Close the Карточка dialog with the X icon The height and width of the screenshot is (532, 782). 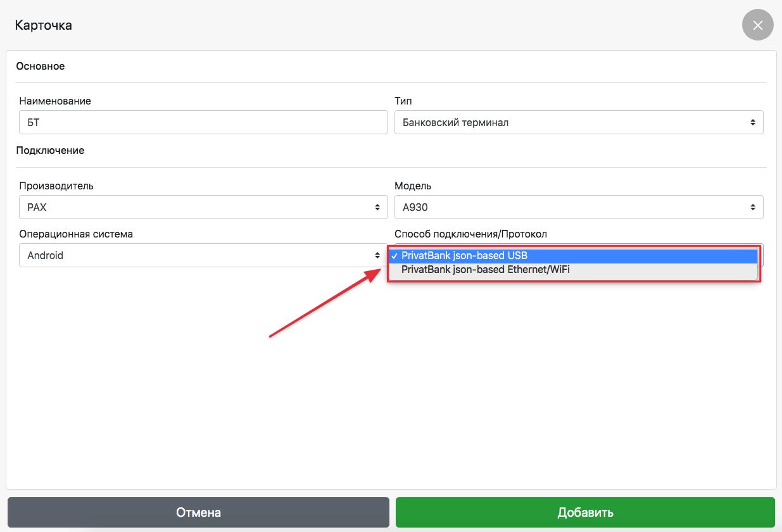pos(757,25)
